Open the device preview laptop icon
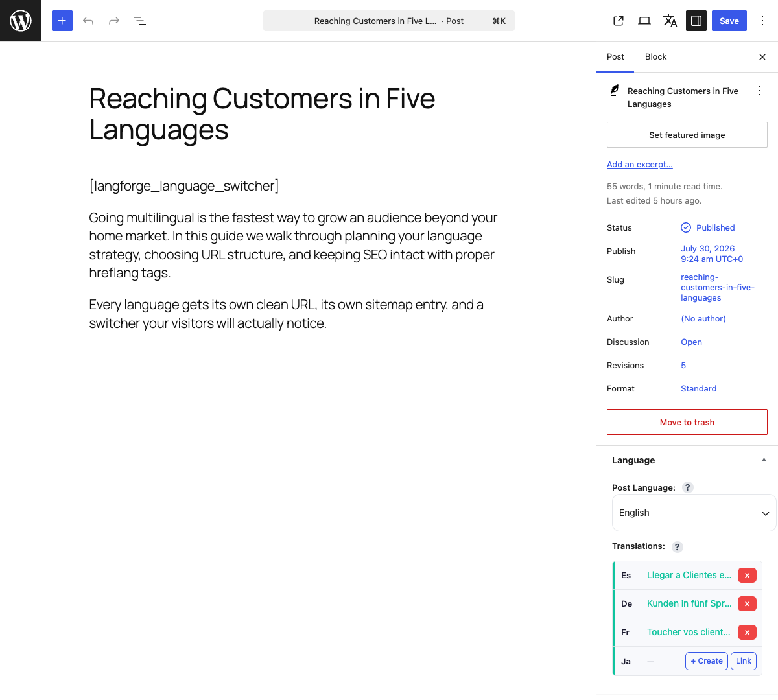778x700 pixels. (x=644, y=21)
